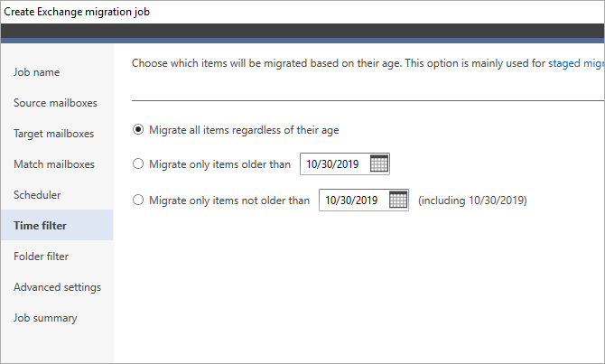The height and width of the screenshot is (364, 605).
Task: Open calendar picker for not older than date
Action: (x=398, y=200)
